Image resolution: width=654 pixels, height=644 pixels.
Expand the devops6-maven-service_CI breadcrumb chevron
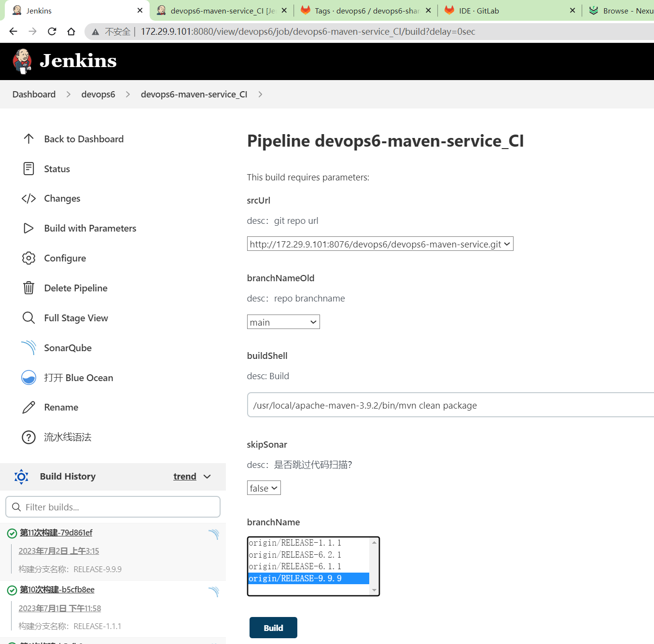tap(260, 95)
